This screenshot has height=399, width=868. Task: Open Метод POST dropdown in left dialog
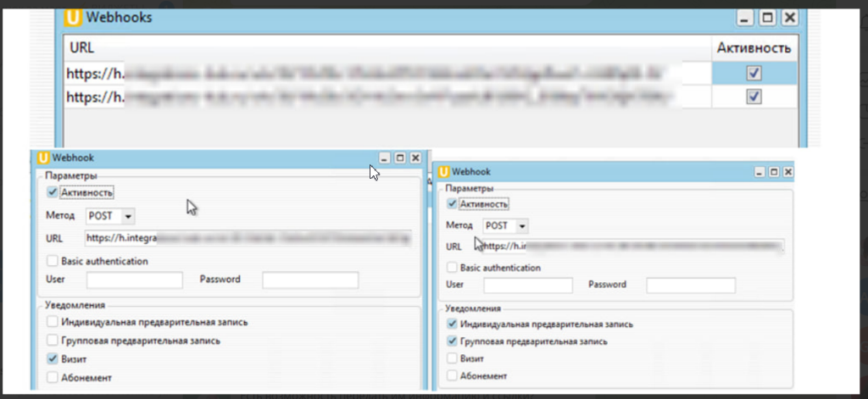(128, 216)
